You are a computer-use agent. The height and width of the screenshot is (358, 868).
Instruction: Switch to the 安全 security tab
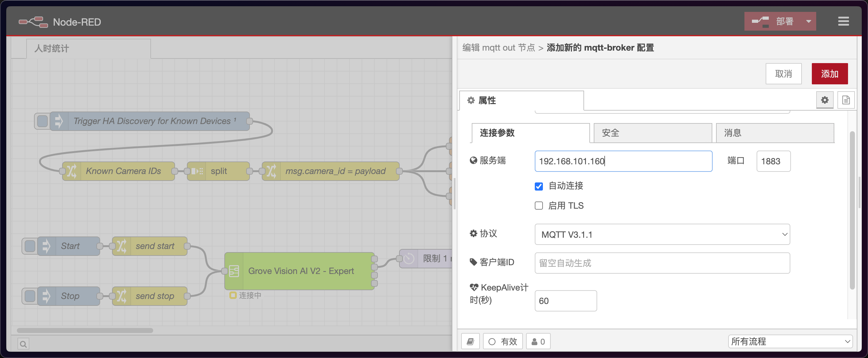[652, 133]
